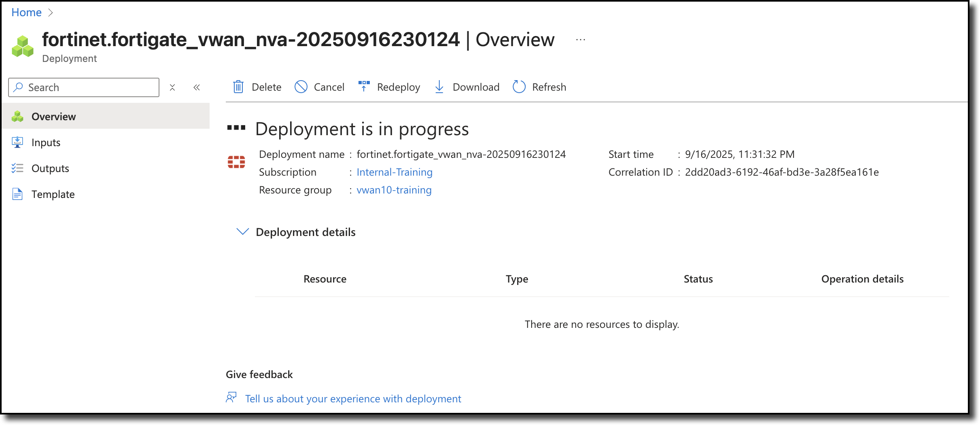Image resolution: width=980 pixels, height=425 pixels.
Task: Click the Cancel deployment icon
Action: pyautogui.click(x=301, y=87)
